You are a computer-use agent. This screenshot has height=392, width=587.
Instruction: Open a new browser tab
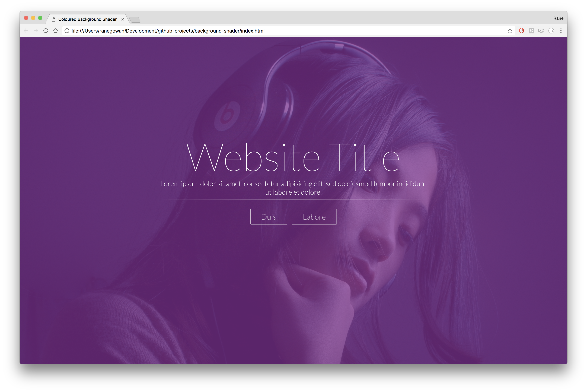135,20
